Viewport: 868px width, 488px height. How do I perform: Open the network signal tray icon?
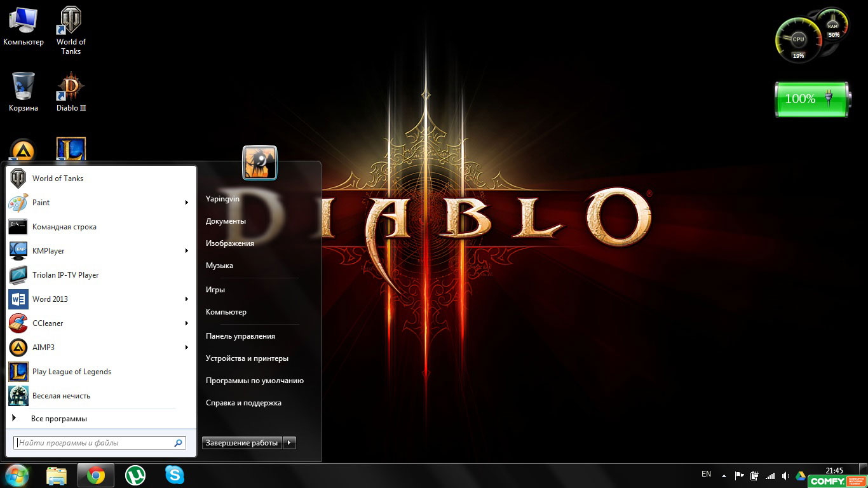pos(770,476)
